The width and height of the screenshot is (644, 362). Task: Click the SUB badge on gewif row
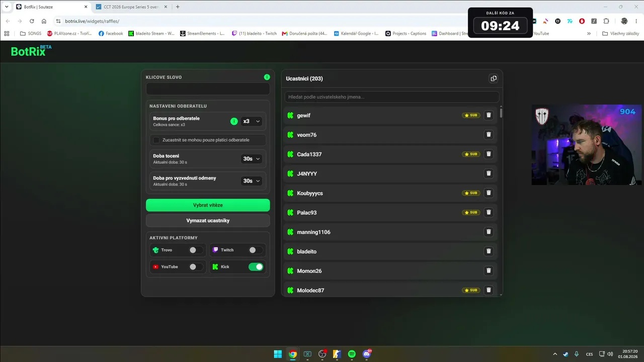pos(471,115)
